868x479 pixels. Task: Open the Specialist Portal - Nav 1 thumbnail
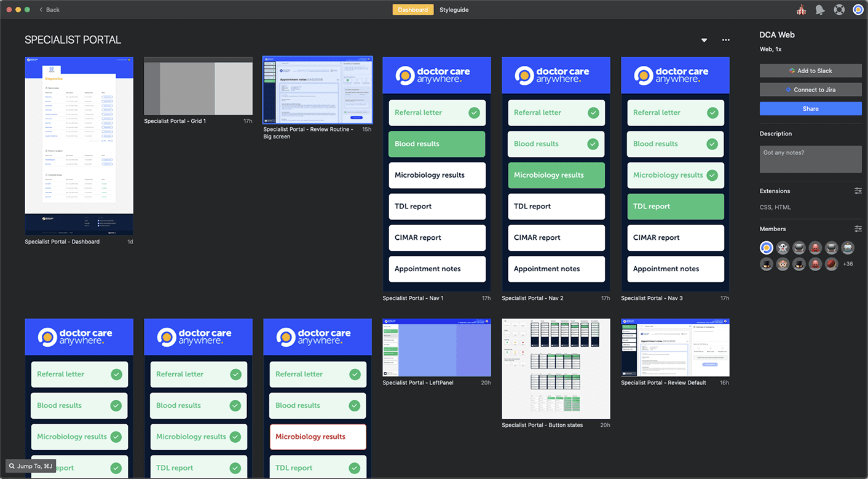tap(436, 174)
